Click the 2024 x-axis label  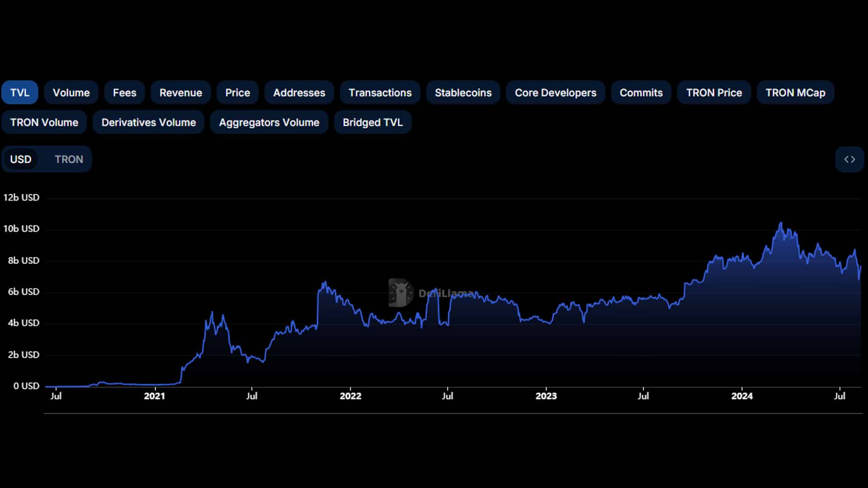coord(742,396)
